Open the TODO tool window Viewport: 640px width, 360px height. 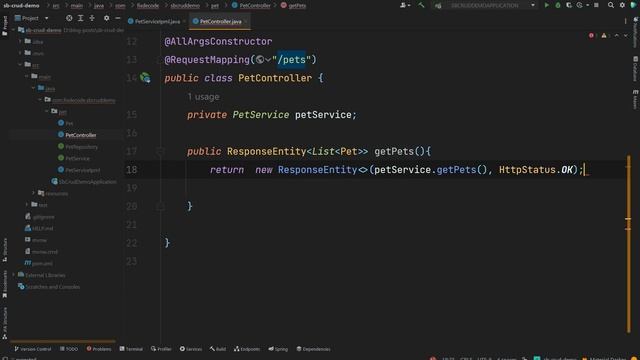(69, 349)
